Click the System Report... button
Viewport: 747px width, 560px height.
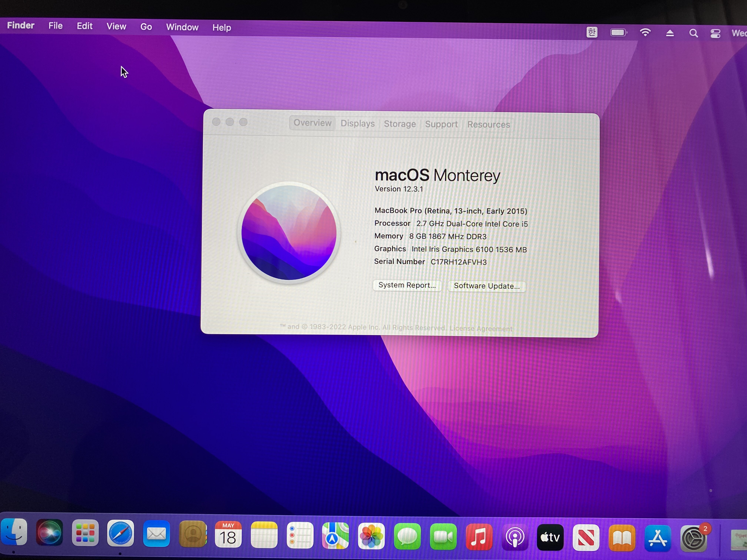click(407, 285)
